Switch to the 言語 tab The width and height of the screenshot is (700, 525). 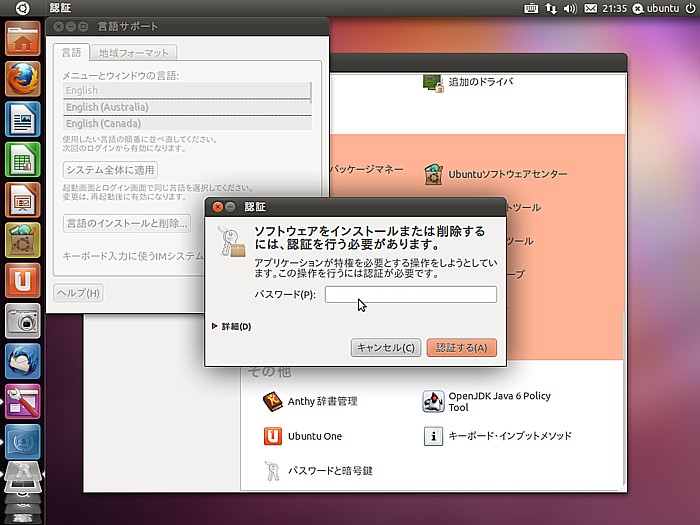(x=71, y=53)
